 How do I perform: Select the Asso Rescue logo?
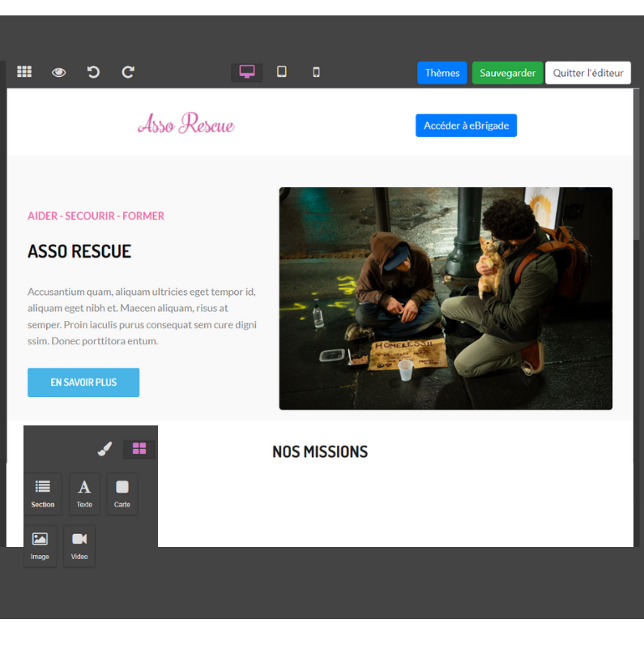coord(186,124)
